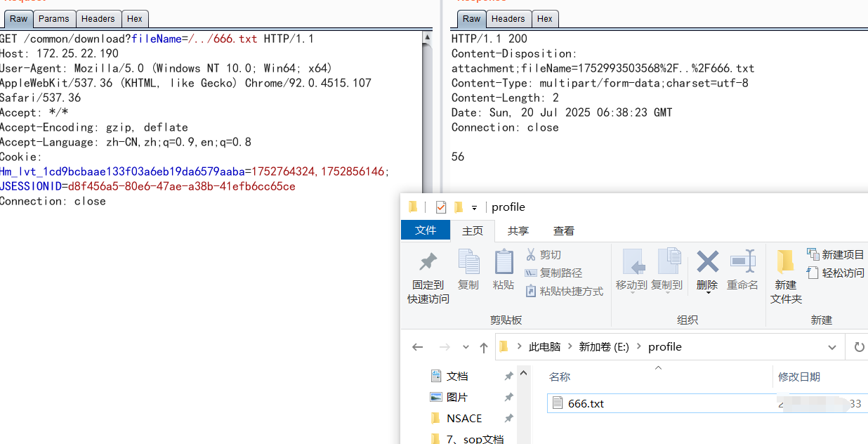Click the Date header line in response
The image size is (868, 444).
tap(562, 112)
